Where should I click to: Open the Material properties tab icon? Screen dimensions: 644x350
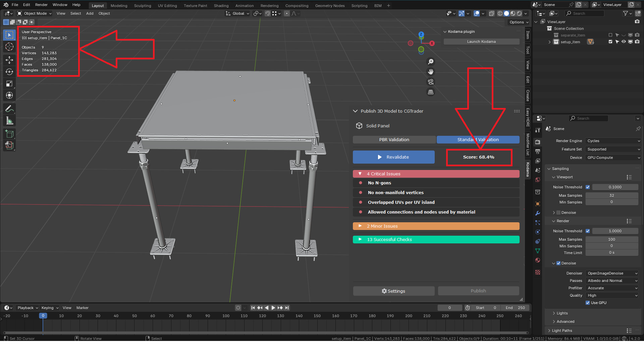(538, 260)
